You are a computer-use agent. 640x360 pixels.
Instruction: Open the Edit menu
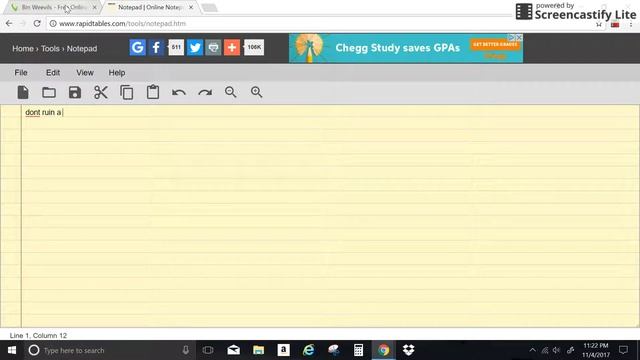(x=53, y=73)
